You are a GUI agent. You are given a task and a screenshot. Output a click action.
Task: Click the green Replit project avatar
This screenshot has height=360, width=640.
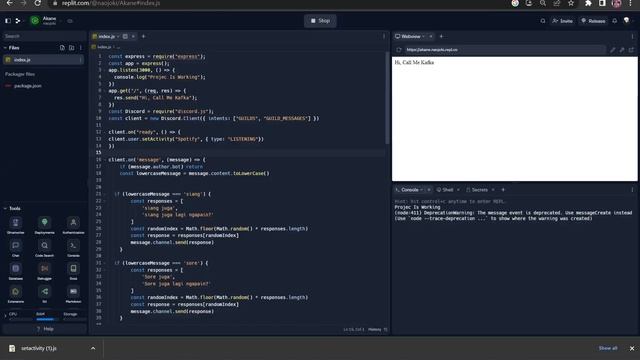[x=35, y=20]
